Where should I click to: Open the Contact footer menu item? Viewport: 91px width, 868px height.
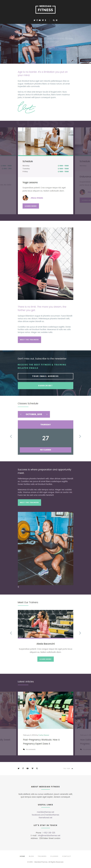66,856
